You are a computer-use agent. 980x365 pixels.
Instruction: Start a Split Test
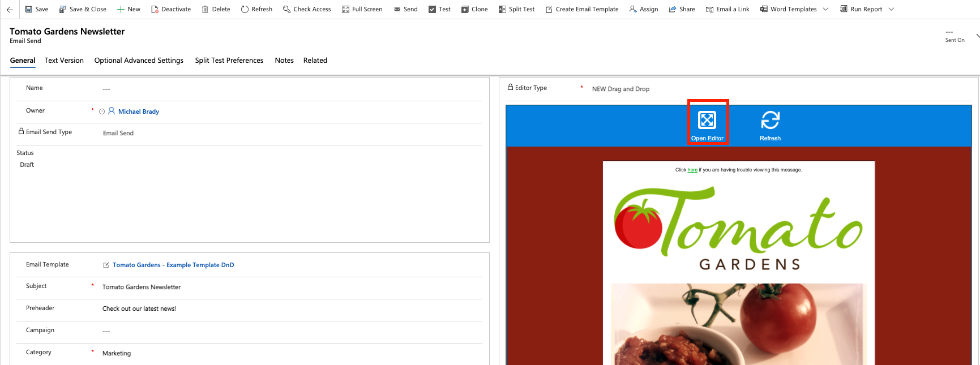(517, 9)
